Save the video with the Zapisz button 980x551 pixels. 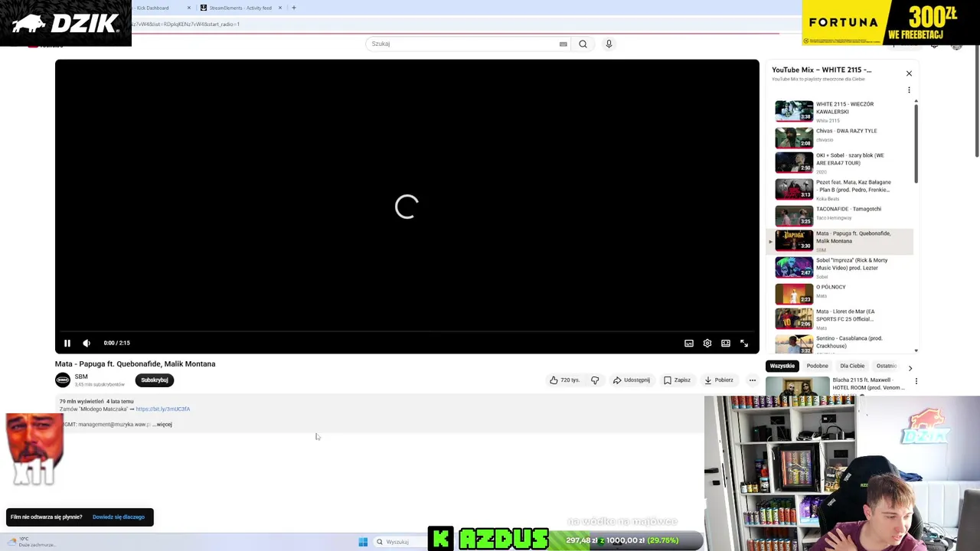(x=678, y=380)
